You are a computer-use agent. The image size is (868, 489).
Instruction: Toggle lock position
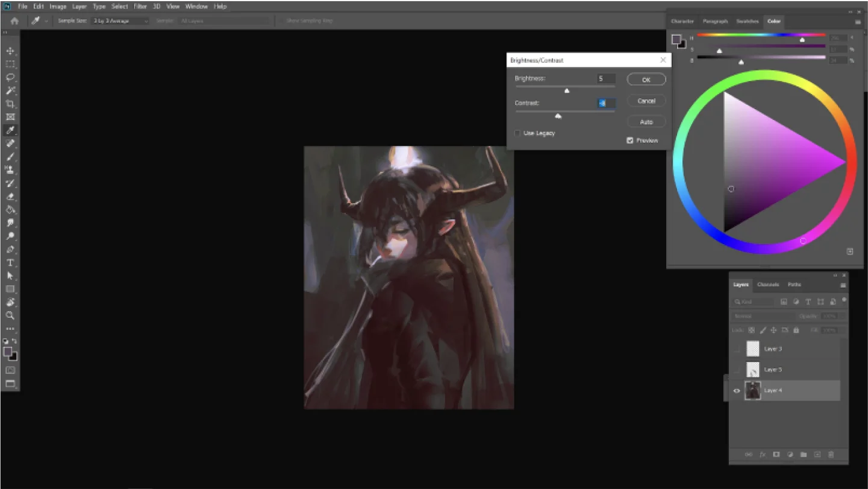[x=773, y=330]
